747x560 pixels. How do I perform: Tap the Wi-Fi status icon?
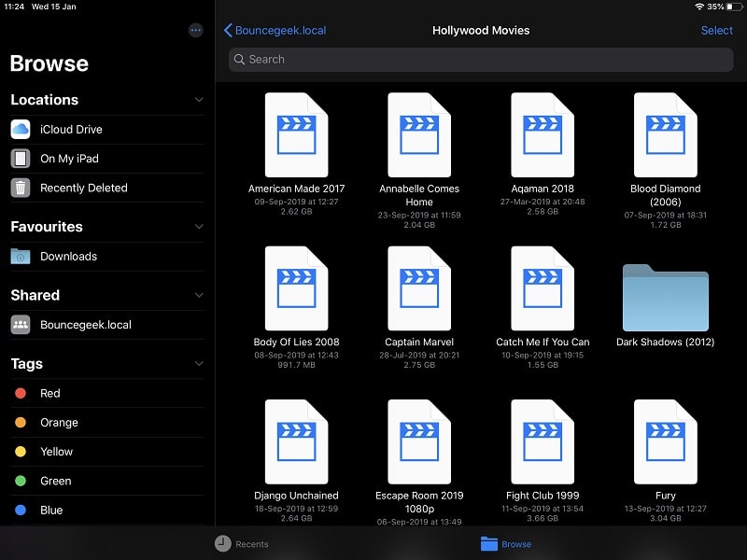tap(699, 7)
